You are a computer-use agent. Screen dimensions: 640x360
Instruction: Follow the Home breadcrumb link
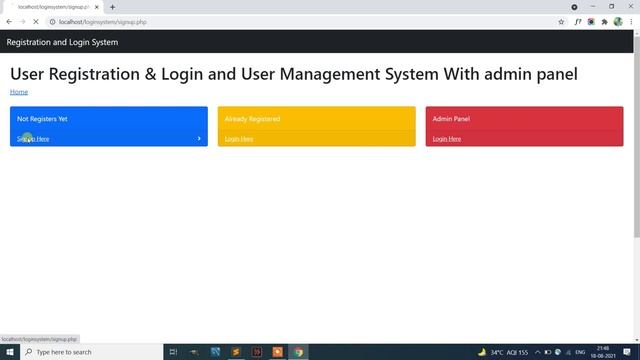[x=19, y=92]
